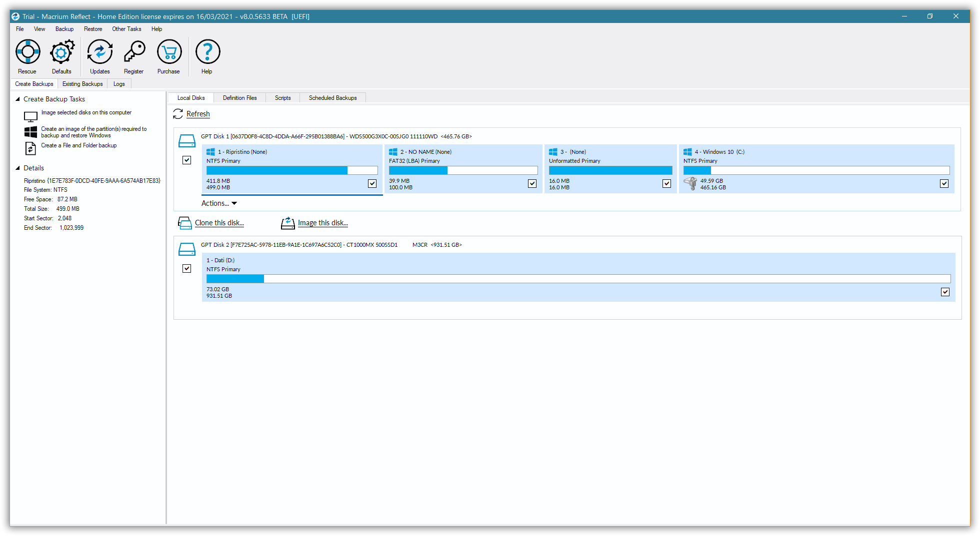Open the Register key icon
980x536 pixels.
pyautogui.click(x=134, y=52)
